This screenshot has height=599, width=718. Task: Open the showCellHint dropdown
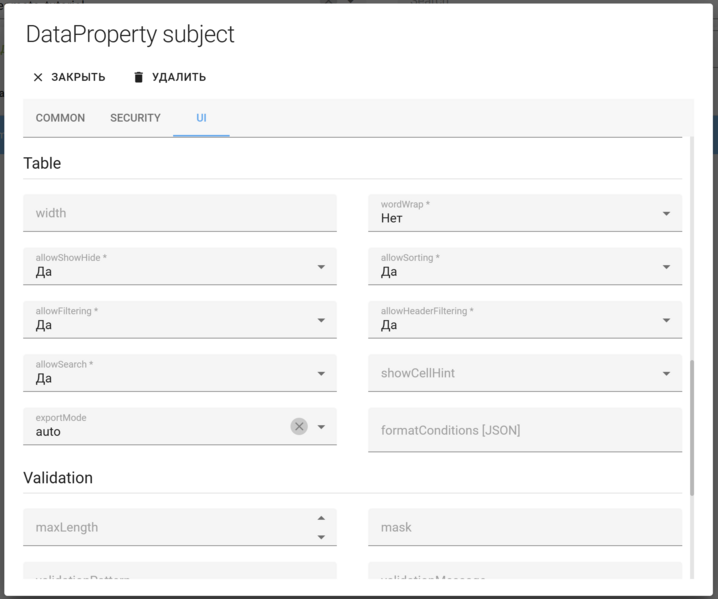pos(666,374)
